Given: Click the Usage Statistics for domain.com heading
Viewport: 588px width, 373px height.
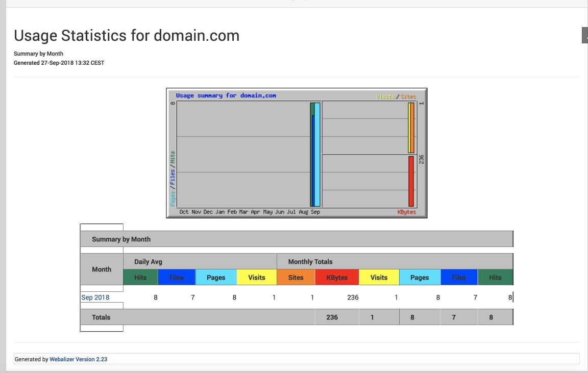Looking at the screenshot, I should 127,36.
